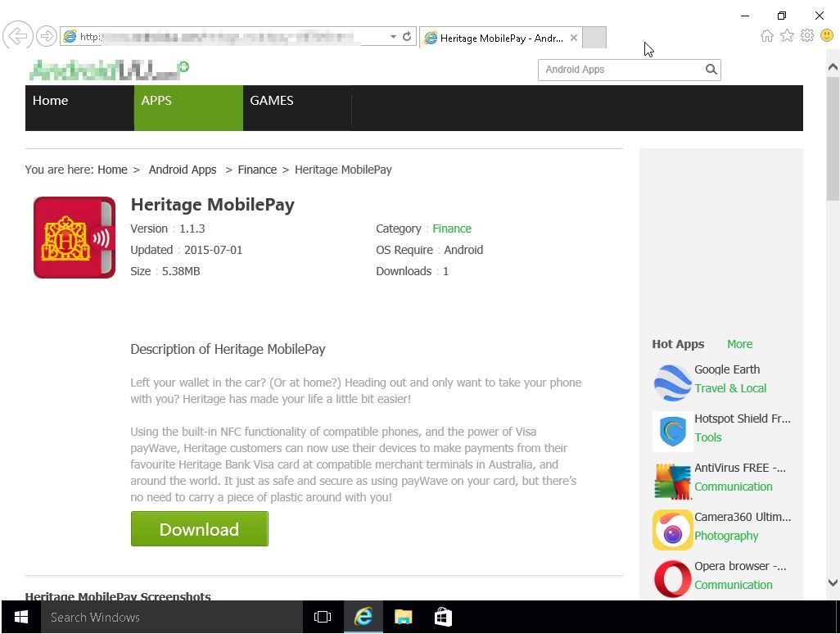Open a new blank browser tab
Image resolution: width=840 pixels, height=634 pixels.
pyautogui.click(x=594, y=38)
